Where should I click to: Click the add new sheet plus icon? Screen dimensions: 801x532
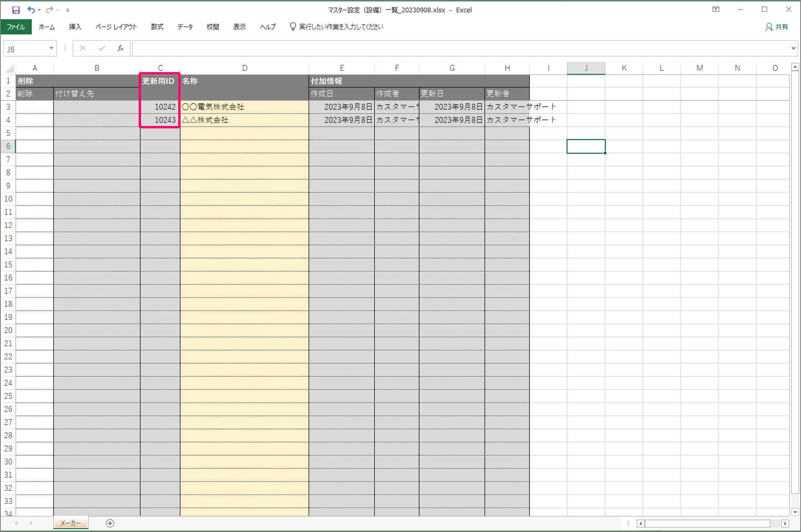110,523
